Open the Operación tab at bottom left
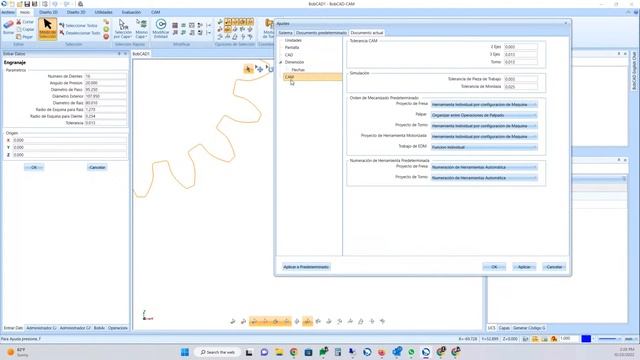The width and height of the screenshot is (640, 360). pos(118,328)
